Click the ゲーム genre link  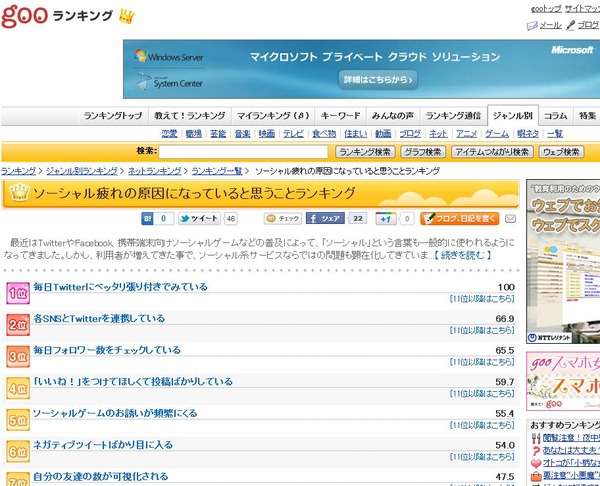click(x=497, y=134)
